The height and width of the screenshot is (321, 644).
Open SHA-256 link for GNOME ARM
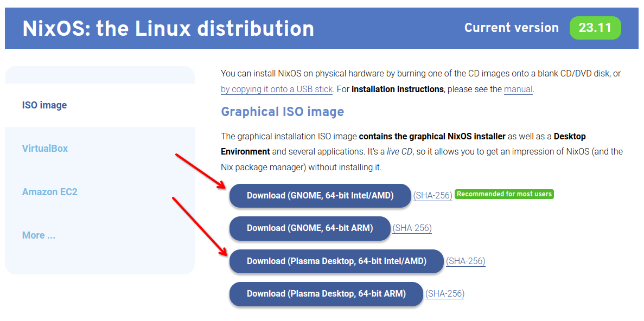coord(412,228)
